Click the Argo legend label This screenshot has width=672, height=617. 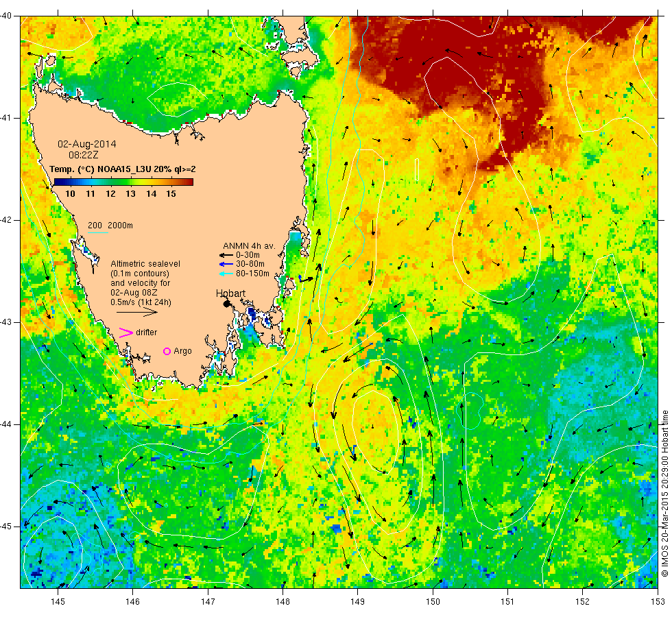182,351
